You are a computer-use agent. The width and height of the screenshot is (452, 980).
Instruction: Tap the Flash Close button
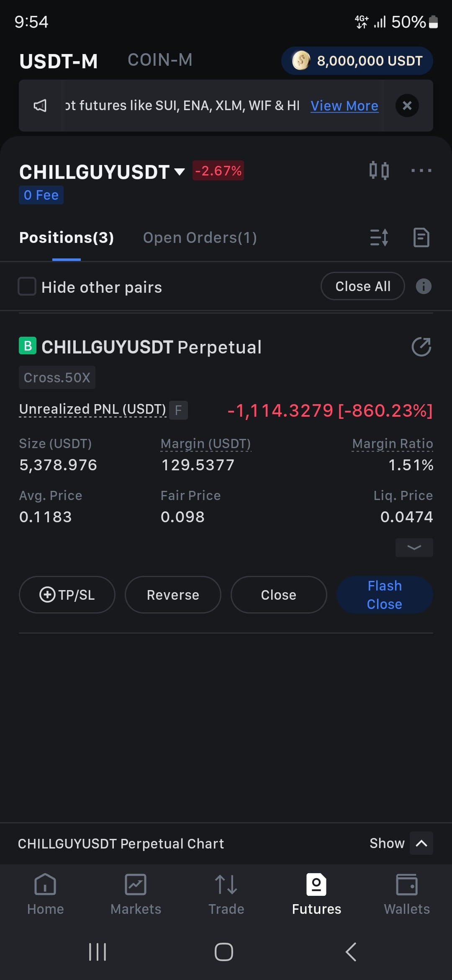point(385,595)
